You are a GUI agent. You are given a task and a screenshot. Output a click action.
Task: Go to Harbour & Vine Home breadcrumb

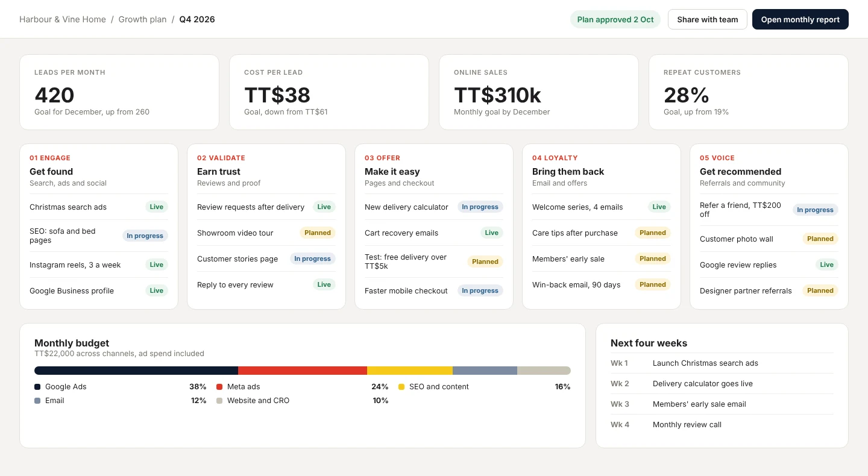point(63,19)
